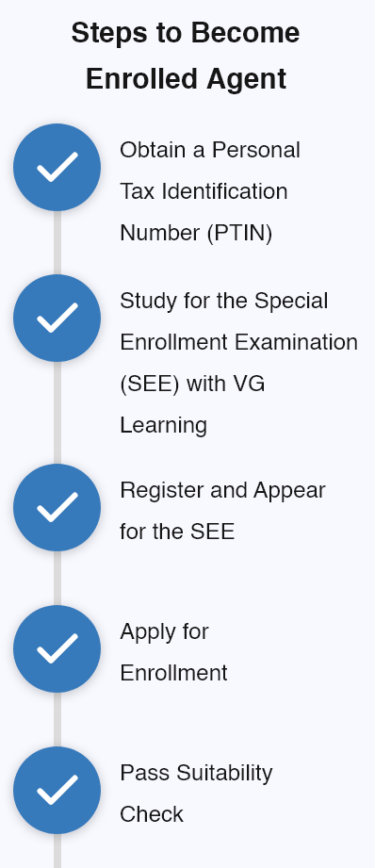
Task: Click the checkmark icon beside Obtain a PTIN
Action: pos(57,167)
